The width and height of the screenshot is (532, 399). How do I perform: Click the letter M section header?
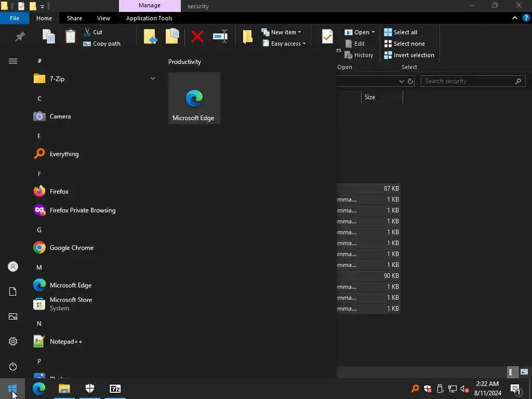pyautogui.click(x=39, y=268)
